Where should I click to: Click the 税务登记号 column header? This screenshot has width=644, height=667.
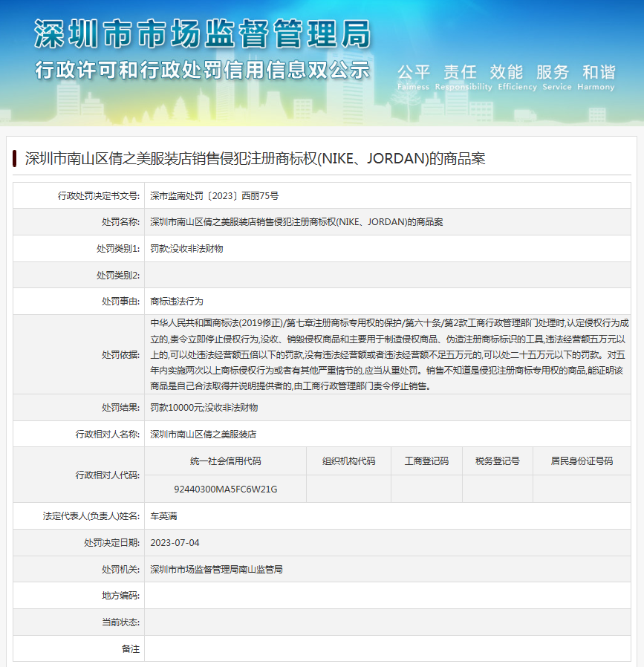(498, 461)
